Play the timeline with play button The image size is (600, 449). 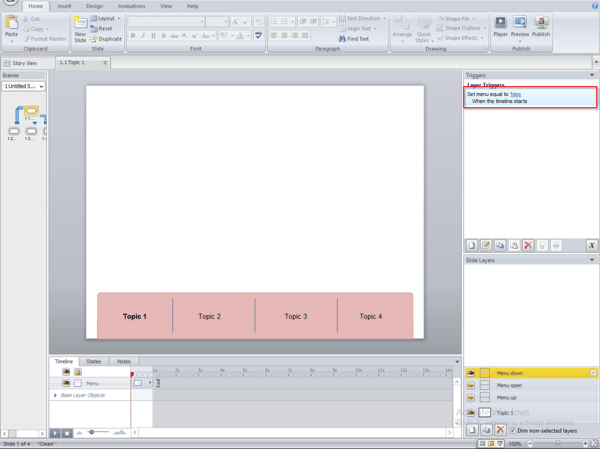55,433
